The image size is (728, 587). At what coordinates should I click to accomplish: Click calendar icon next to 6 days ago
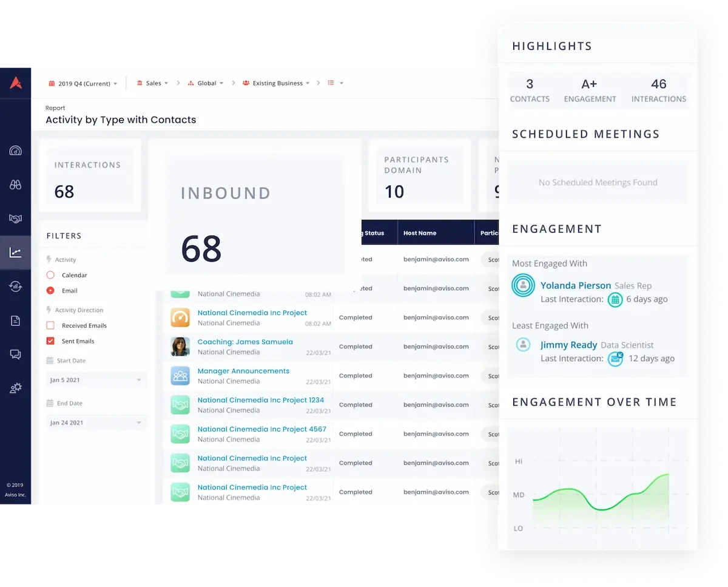(x=615, y=299)
